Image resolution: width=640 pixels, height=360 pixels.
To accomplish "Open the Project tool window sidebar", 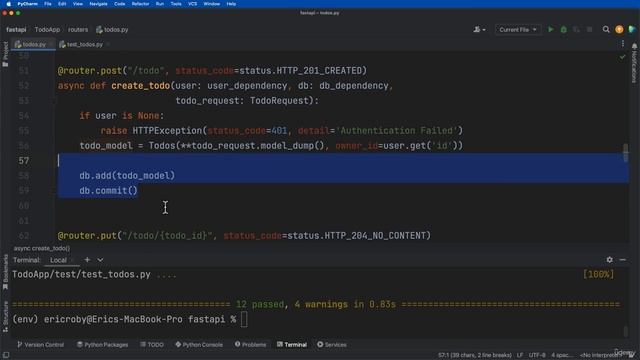I will (x=5, y=54).
